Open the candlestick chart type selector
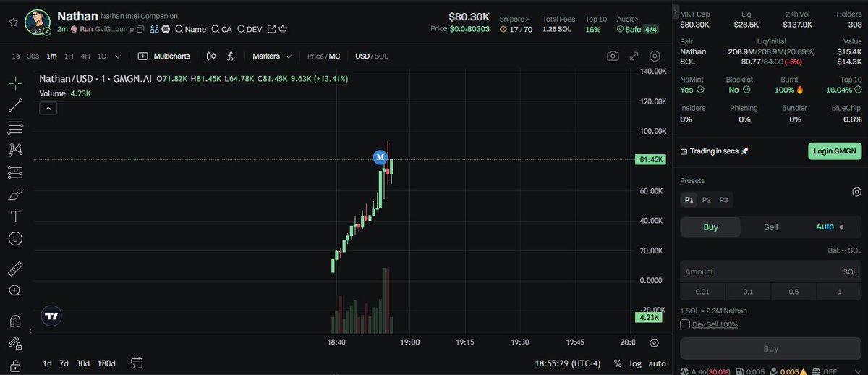Viewport: 868px width, 375px height. tap(211, 56)
